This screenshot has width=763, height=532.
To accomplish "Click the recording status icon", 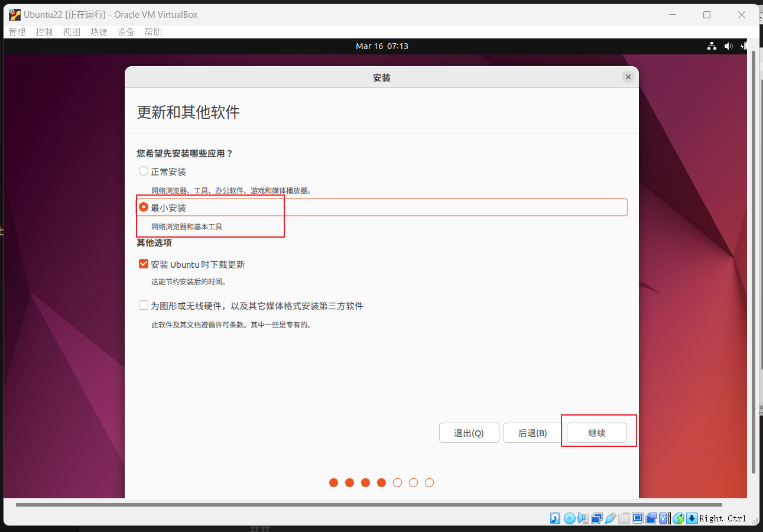I will coord(651,518).
